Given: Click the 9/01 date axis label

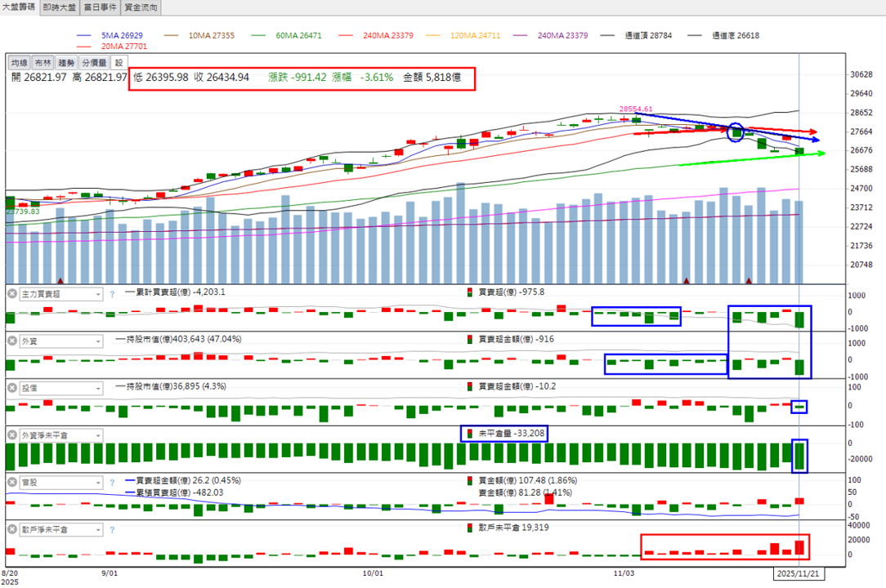Looking at the screenshot, I should tap(110, 573).
